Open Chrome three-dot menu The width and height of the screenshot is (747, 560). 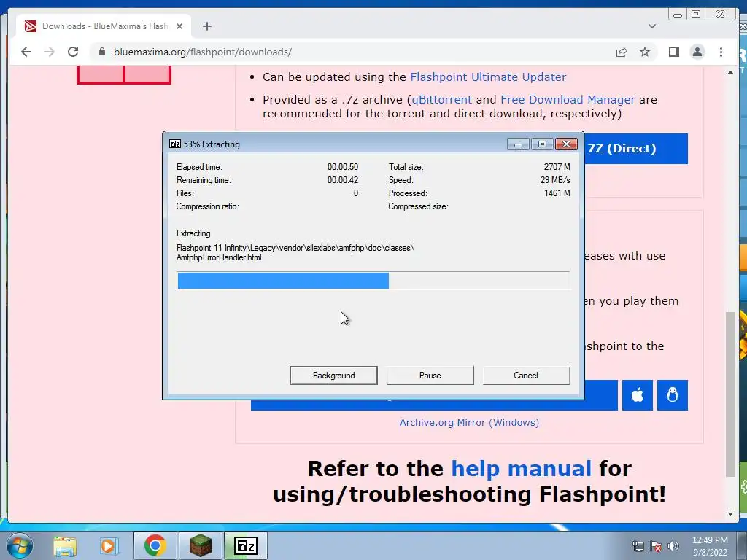(721, 52)
